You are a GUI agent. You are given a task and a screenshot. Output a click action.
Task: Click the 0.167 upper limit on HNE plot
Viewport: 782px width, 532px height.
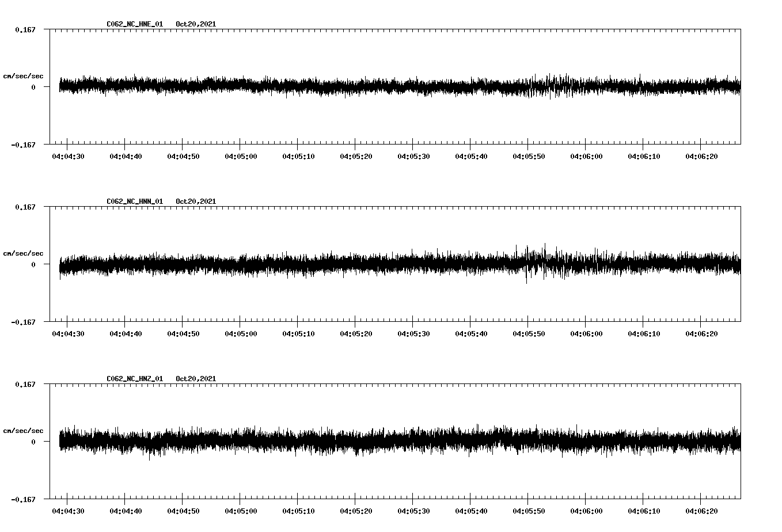(x=25, y=29)
